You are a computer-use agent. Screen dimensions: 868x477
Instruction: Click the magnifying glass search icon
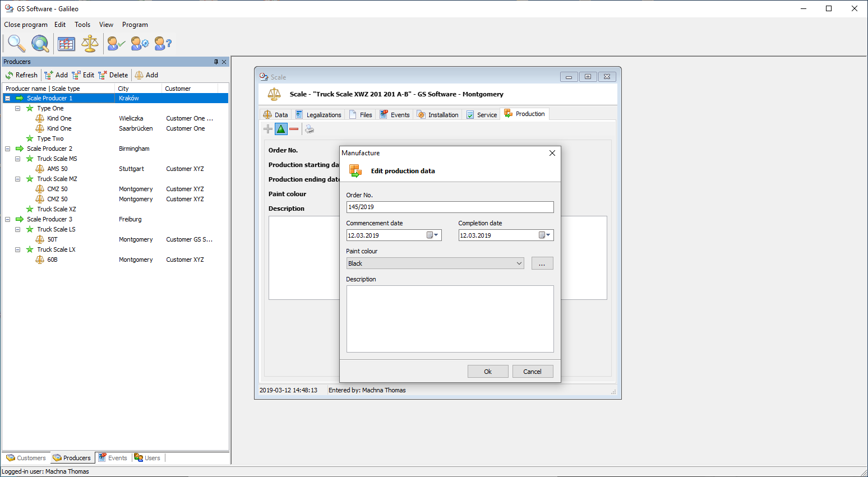16,43
